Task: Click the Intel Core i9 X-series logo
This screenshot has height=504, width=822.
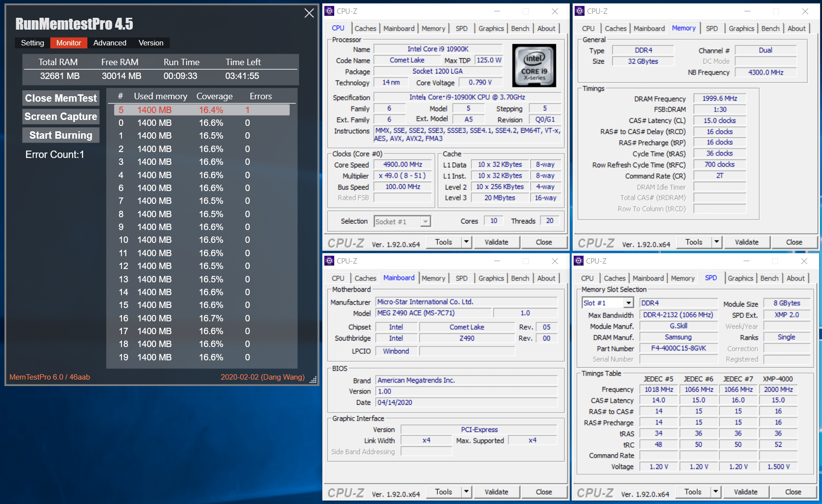Action: click(x=534, y=66)
